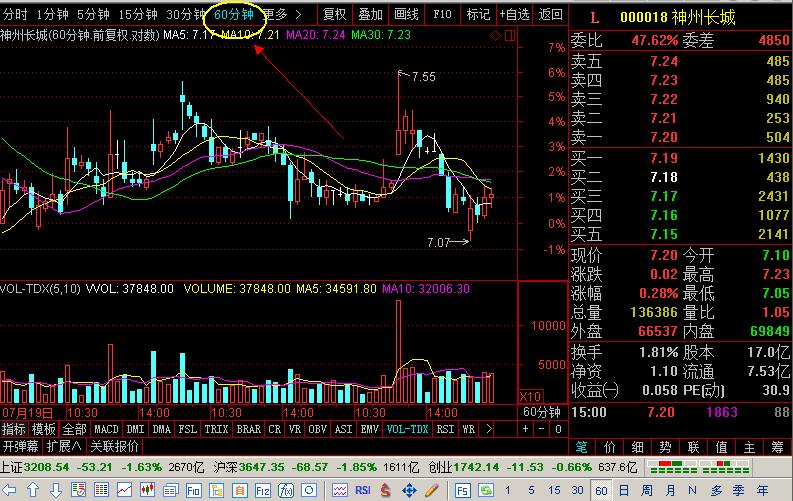
Task: Open the colored quote grid icon
Action: pos(101,490)
